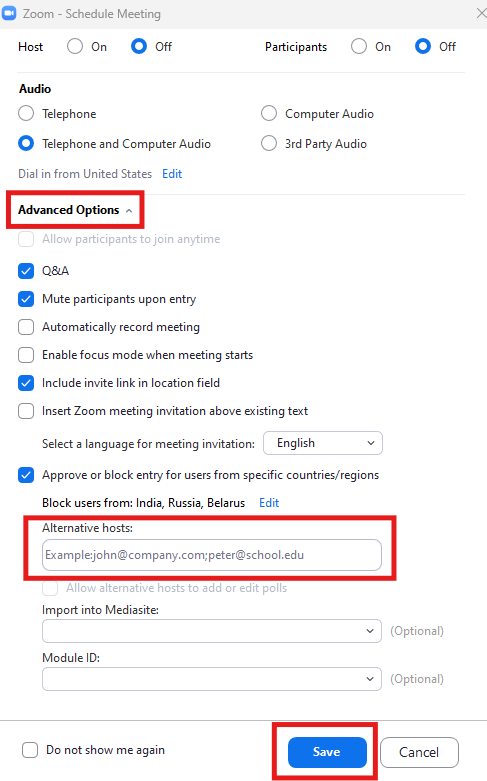Image resolution: width=487 pixels, height=781 pixels.
Task: Focus the Alternative hosts email field
Action: (x=212, y=554)
